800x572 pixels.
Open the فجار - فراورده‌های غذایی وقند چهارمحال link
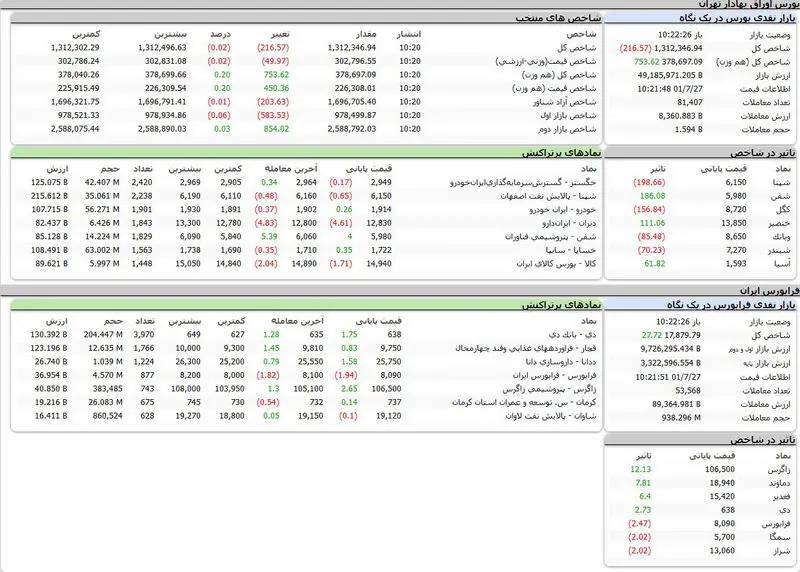[x=526, y=348]
